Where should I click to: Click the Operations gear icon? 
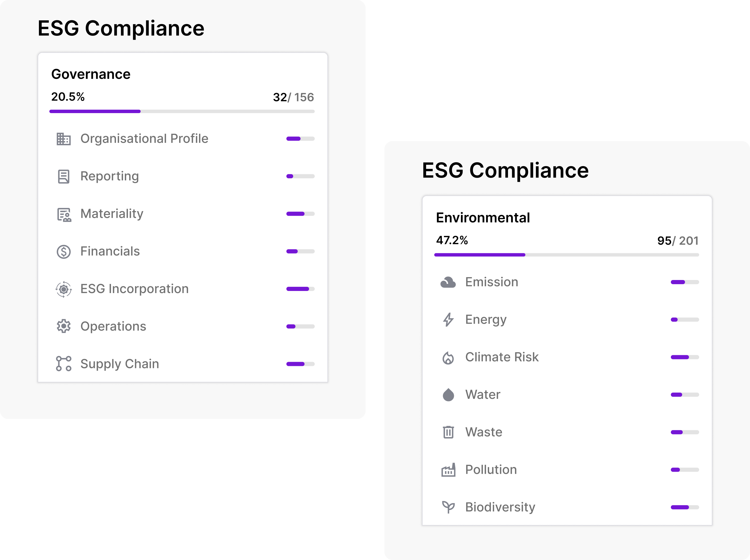[x=63, y=326]
